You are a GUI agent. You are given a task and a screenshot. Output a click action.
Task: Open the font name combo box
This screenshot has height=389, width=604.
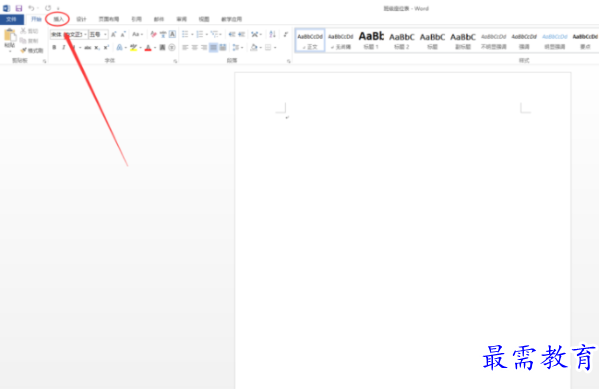[x=69, y=35]
